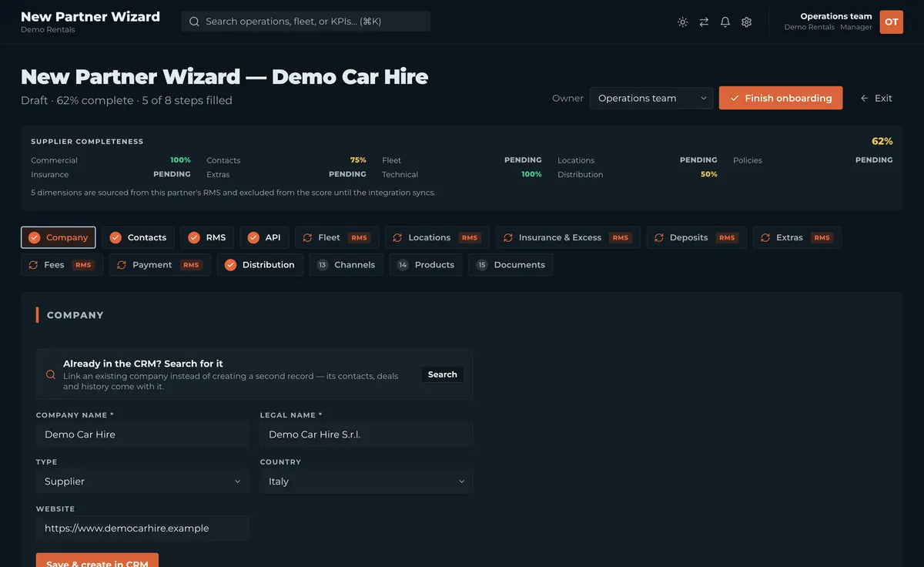Click the Website input field
Screen dimensions: 924x567
pyautogui.click(x=142, y=528)
